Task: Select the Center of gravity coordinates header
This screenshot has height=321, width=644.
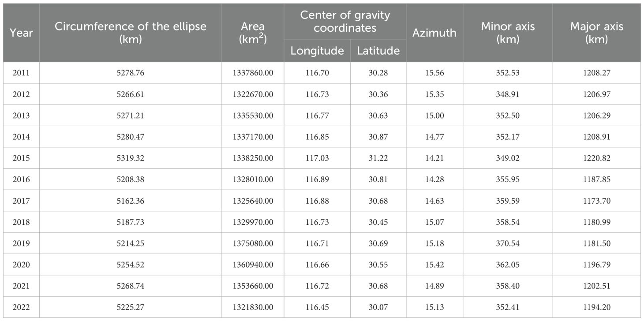Action: click(345, 21)
